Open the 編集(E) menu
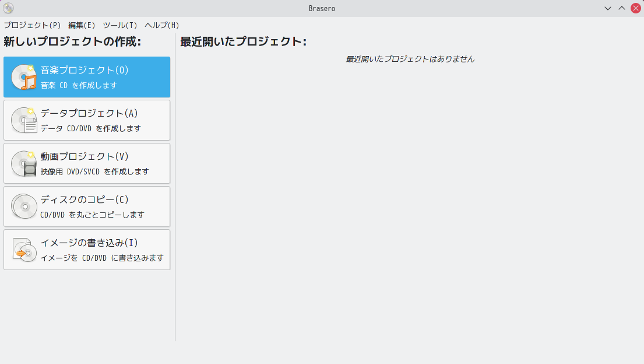 click(82, 25)
